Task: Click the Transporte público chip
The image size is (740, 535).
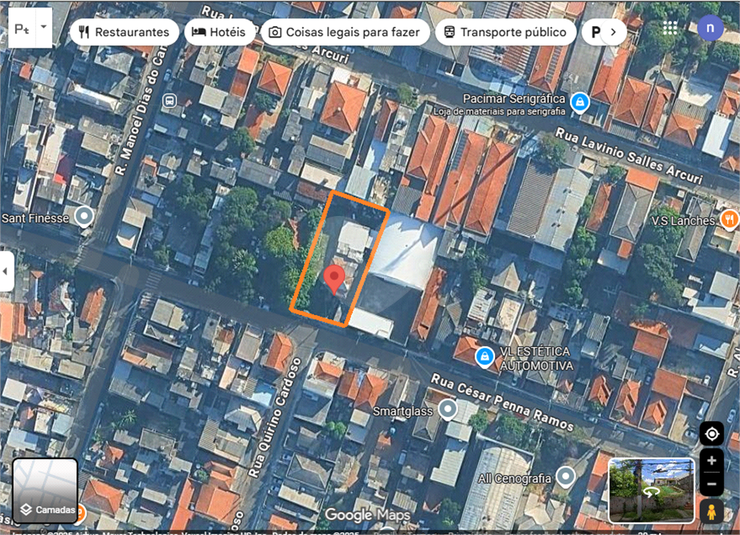Action: click(x=505, y=32)
